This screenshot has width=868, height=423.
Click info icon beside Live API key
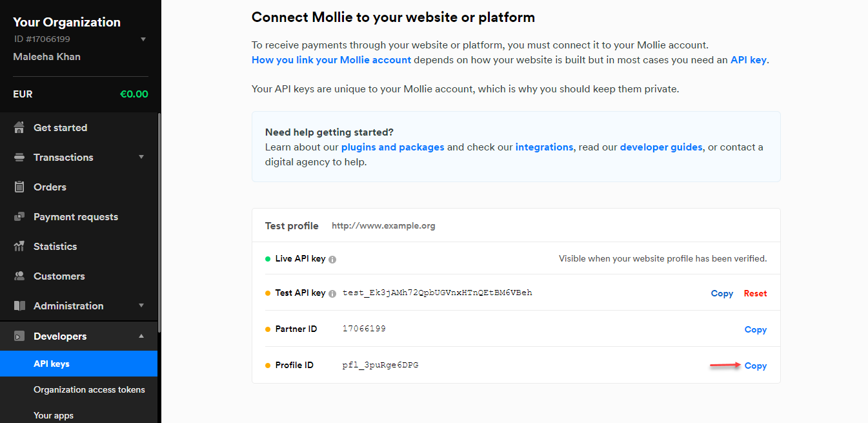click(x=332, y=259)
